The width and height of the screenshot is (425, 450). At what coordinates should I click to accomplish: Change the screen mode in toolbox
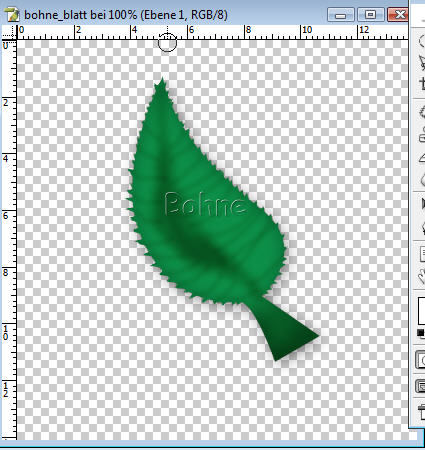(420, 386)
